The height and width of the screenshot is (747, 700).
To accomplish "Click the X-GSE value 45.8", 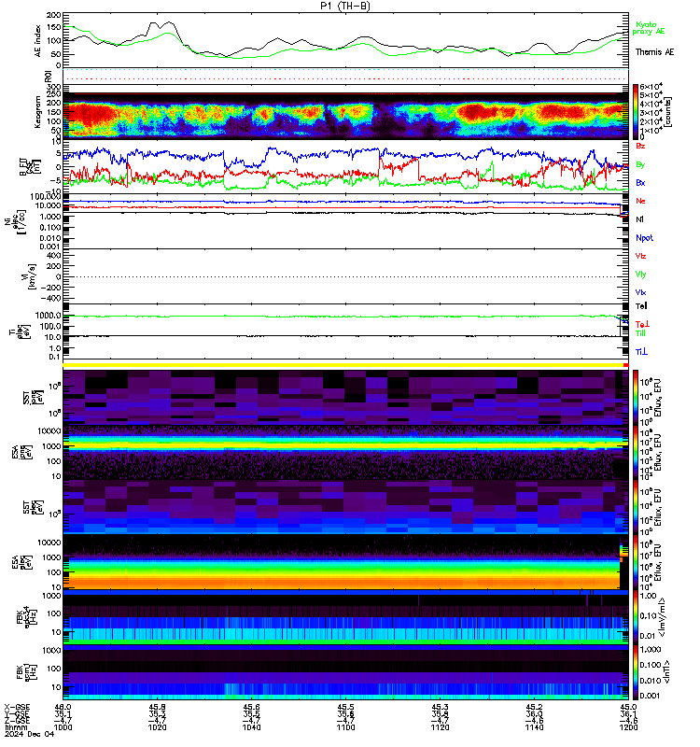I will tap(157, 707).
